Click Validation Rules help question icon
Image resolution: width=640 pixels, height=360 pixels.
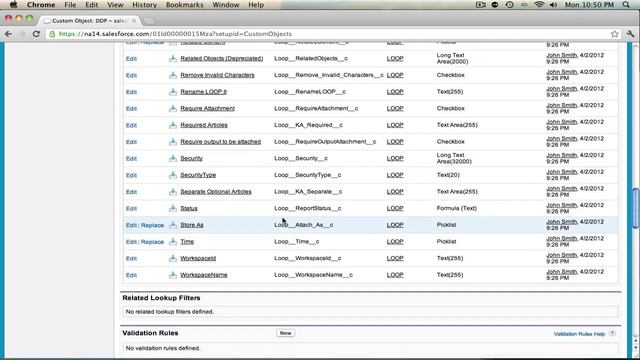(612, 333)
